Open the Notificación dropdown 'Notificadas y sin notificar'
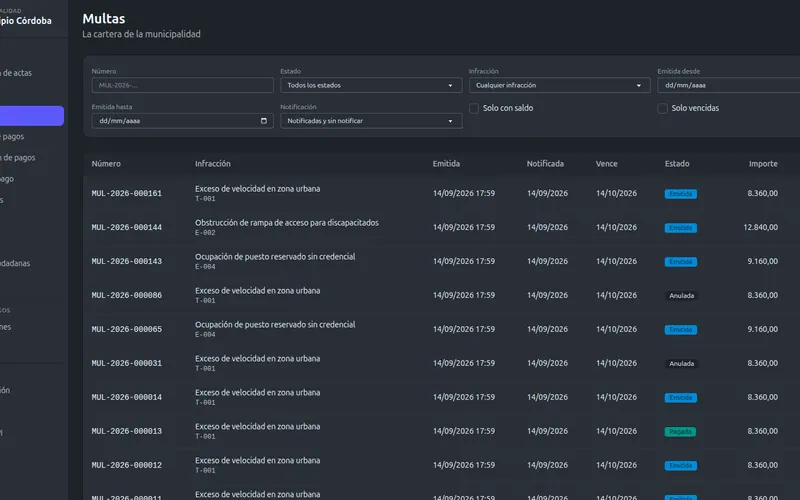Image resolution: width=800 pixels, height=500 pixels. tap(371, 121)
